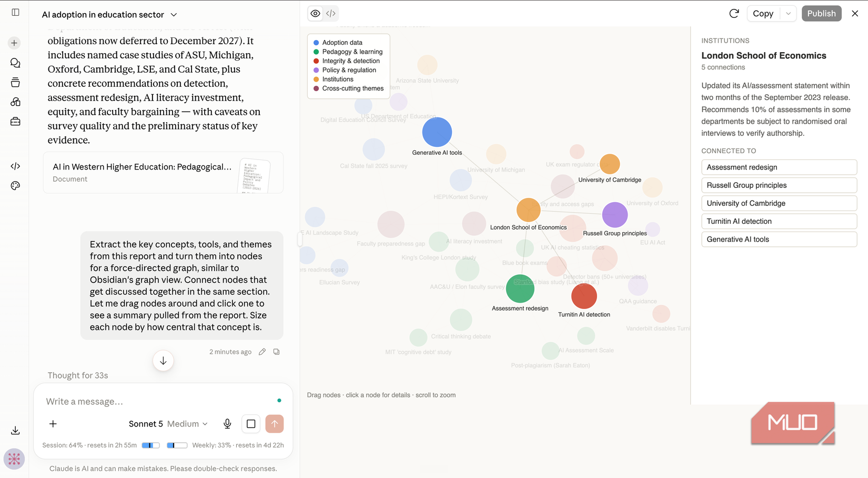
Task: Select the red Turnitin AI detection graph node
Action: point(584,296)
